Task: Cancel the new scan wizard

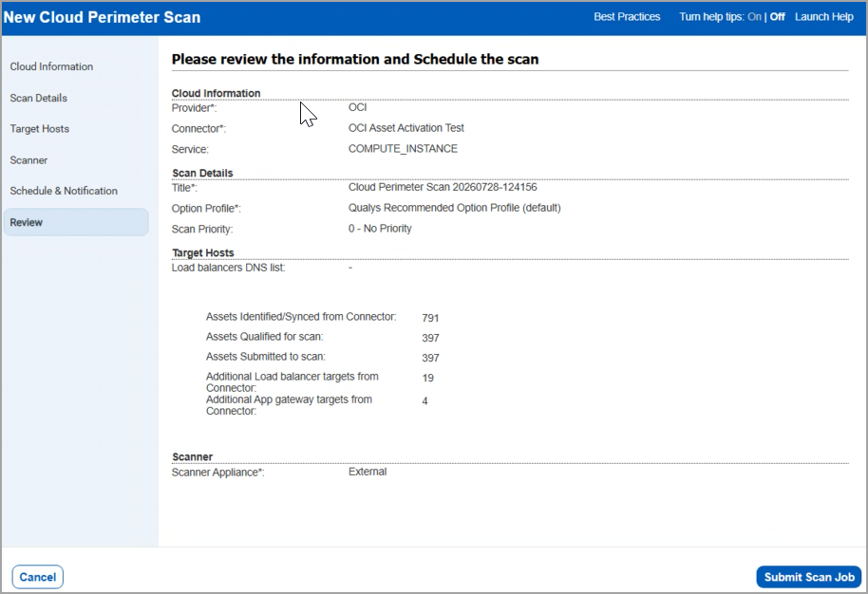Action: 38,577
